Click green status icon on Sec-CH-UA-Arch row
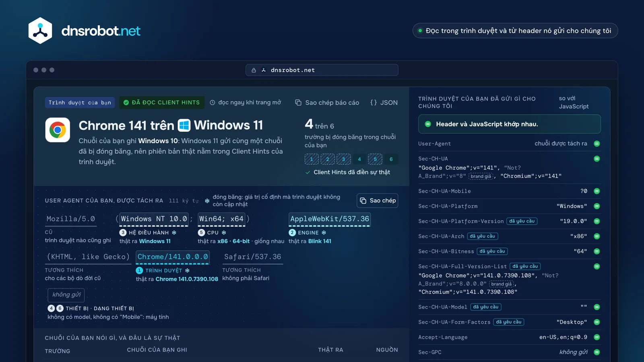Viewport: 644px width, 362px height. 597,236
